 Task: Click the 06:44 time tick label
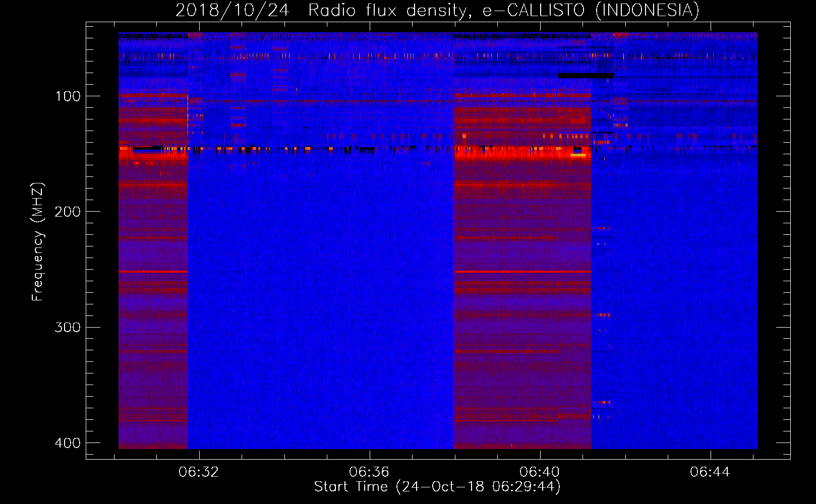pos(710,472)
